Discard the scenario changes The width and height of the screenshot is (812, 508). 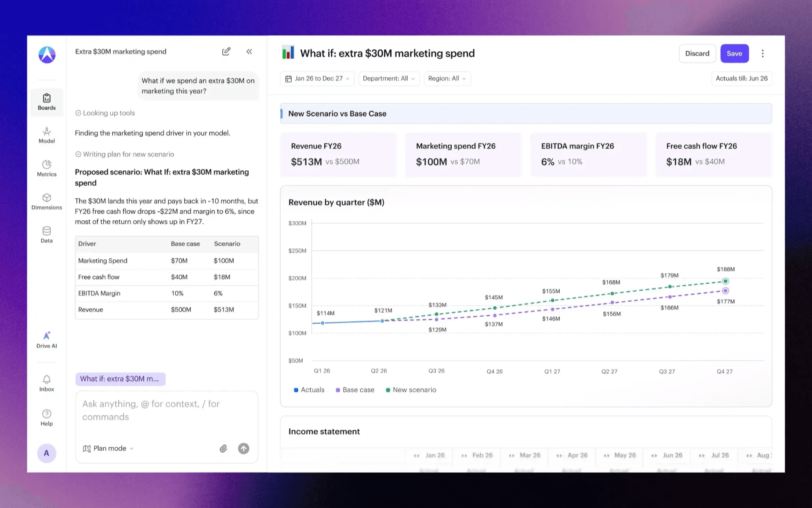[x=697, y=53]
